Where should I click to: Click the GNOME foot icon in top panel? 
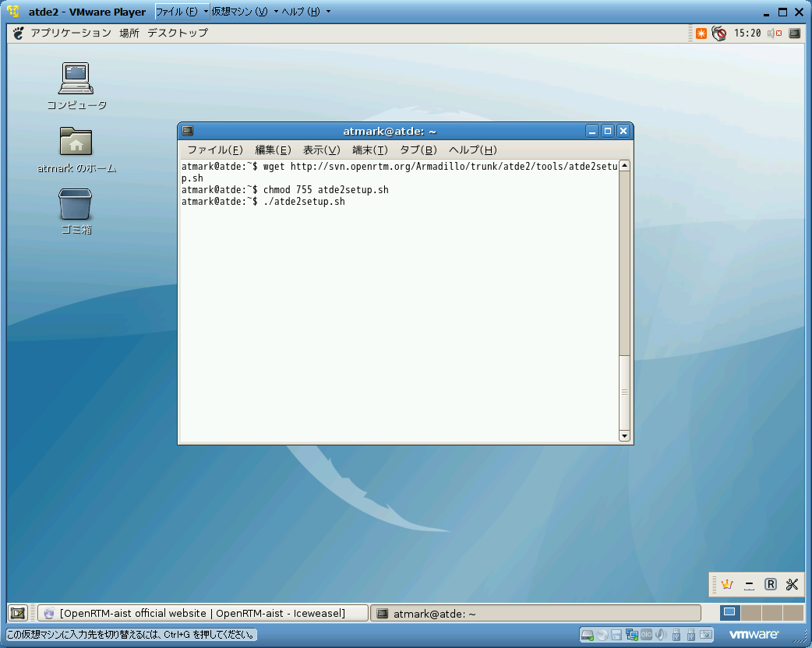point(19,33)
